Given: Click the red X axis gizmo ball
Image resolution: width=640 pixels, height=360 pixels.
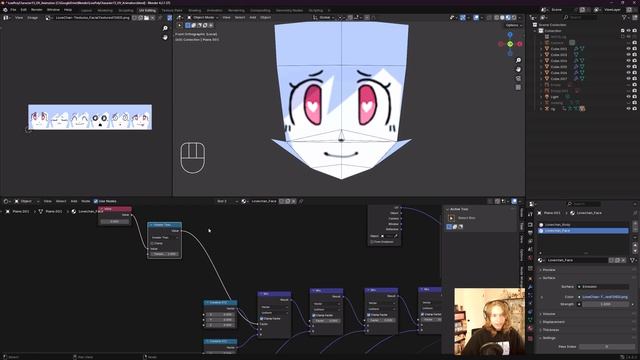Looking at the screenshot, I should coord(520,44).
